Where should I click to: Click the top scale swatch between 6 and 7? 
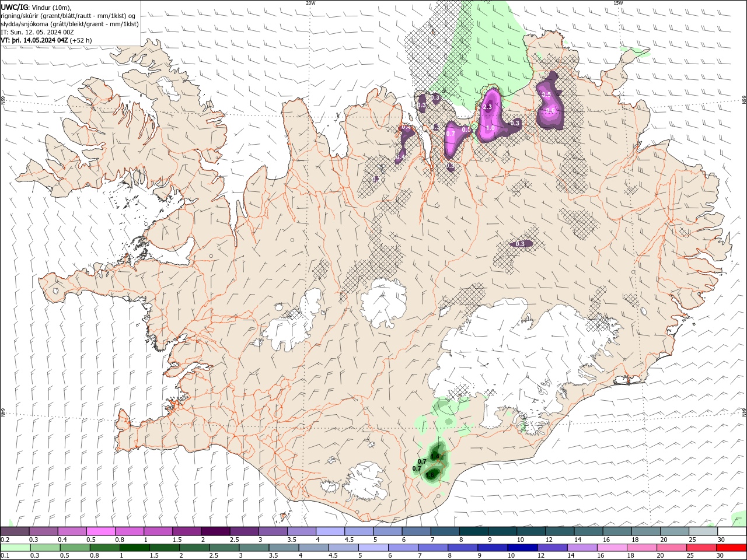tap(416, 531)
